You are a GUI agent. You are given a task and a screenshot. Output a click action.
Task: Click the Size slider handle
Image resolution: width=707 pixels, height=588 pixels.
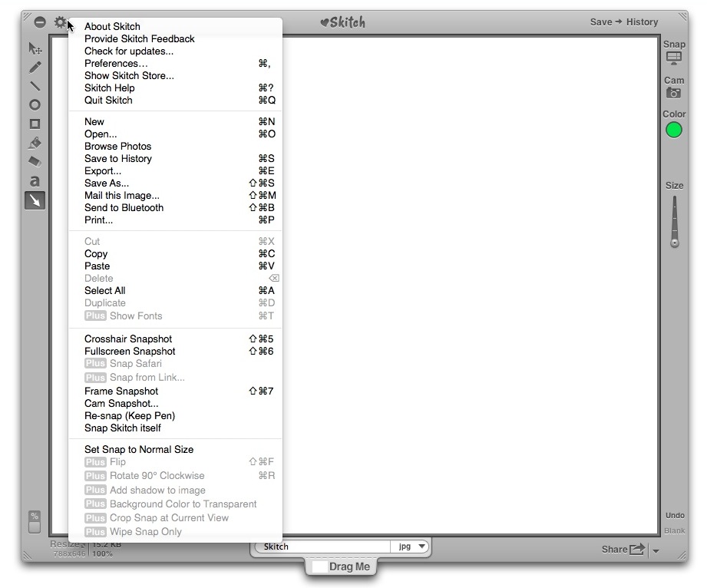(675, 243)
